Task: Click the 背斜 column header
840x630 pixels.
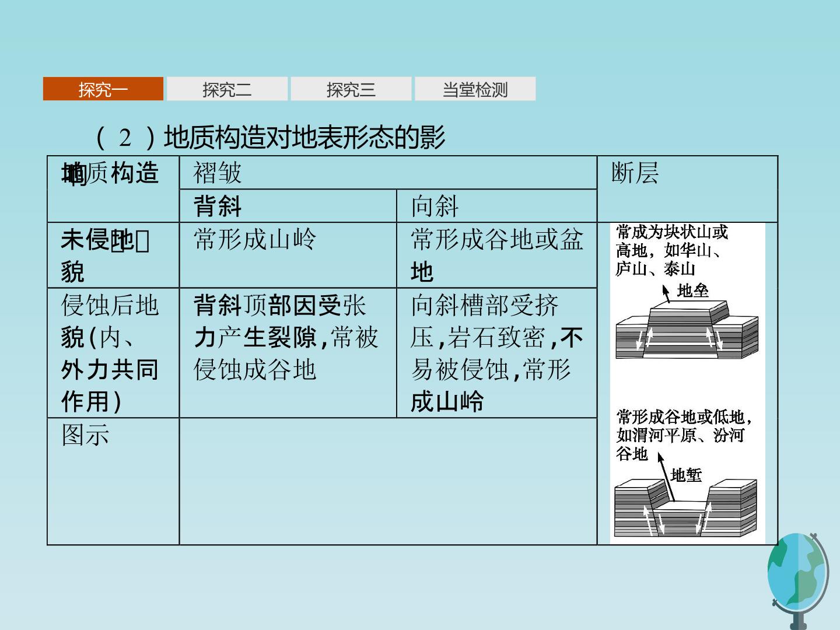Action: [288, 206]
